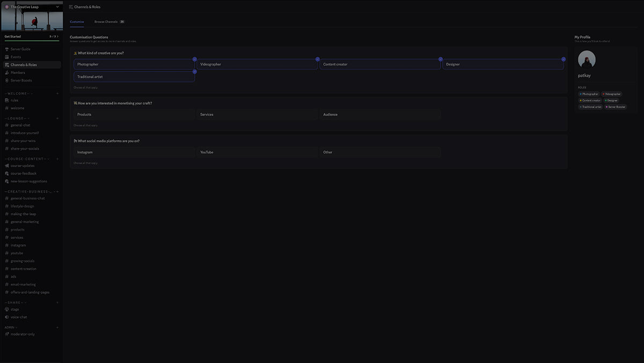
Task: Click the Get Started progress bar
Action: (x=32, y=41)
